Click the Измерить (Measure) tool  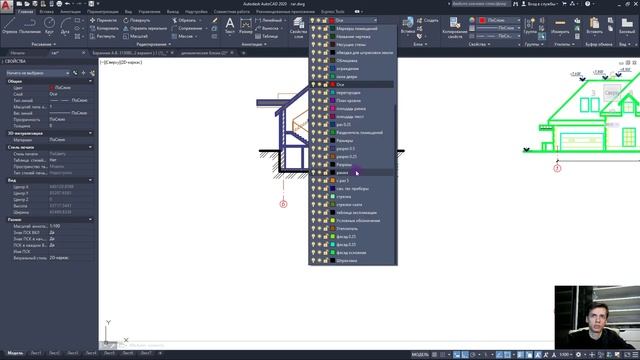coord(560,25)
